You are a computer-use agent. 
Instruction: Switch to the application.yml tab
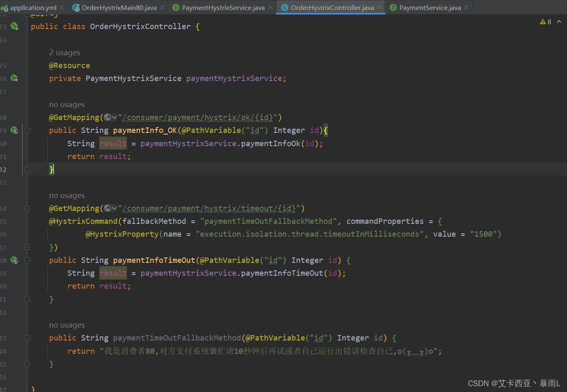[x=32, y=7]
